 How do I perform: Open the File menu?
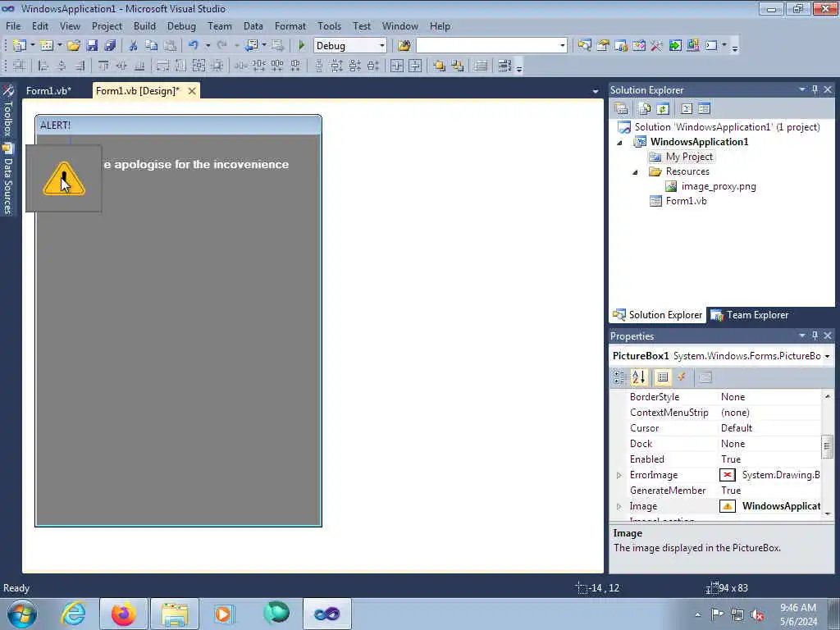click(13, 25)
